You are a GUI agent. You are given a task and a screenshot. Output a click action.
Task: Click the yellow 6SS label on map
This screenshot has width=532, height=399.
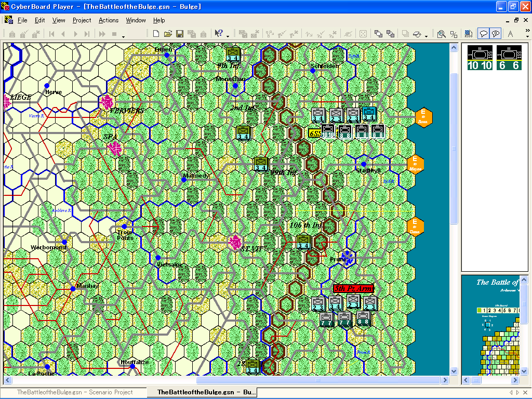click(x=315, y=133)
